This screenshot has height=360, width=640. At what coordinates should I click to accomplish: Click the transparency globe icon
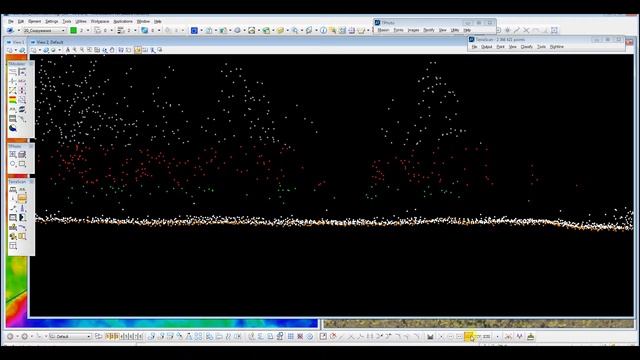(144, 30)
